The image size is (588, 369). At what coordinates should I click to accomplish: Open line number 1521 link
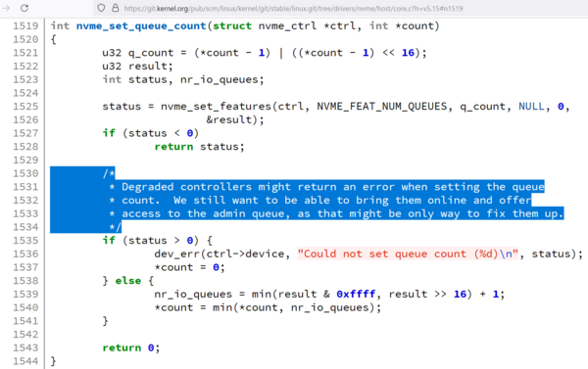25,53
